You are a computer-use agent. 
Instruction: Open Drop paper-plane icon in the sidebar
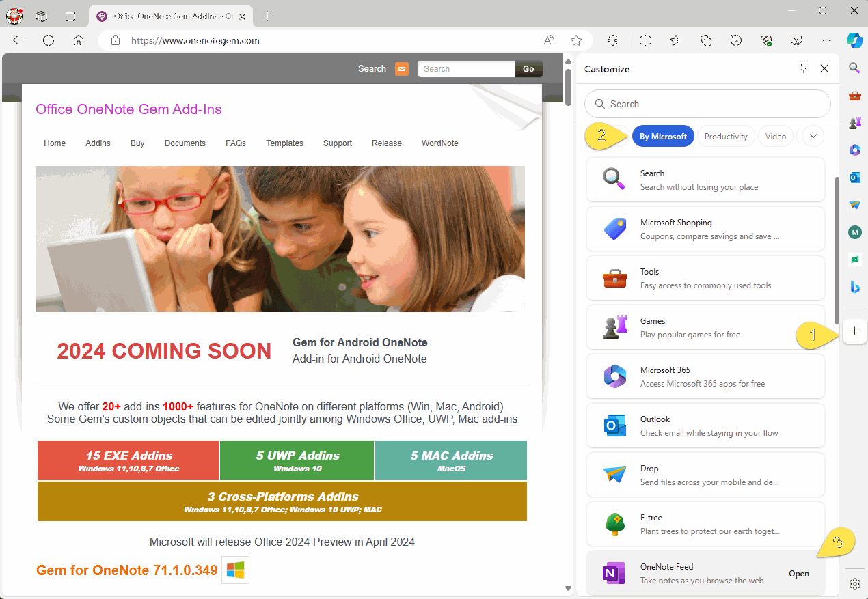[x=854, y=205]
